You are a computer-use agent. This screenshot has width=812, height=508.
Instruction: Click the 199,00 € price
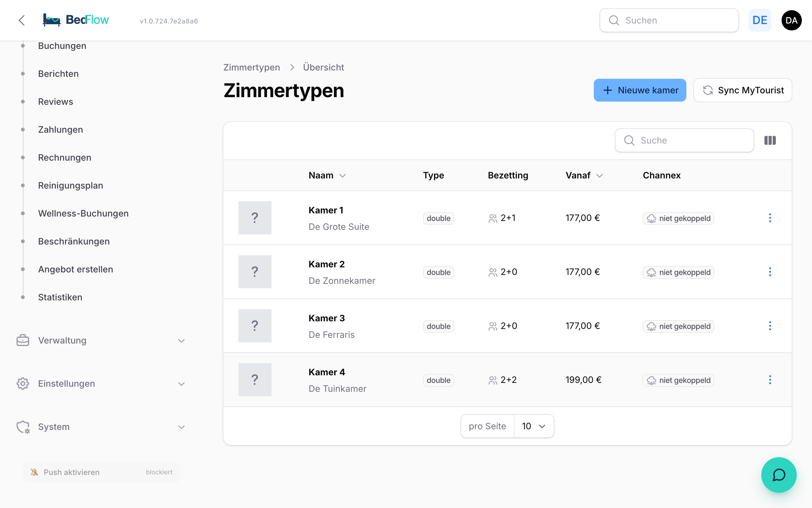pos(584,380)
